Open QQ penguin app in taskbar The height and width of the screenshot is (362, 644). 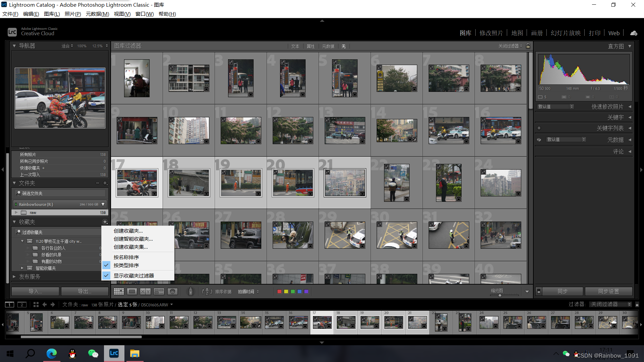(72, 353)
